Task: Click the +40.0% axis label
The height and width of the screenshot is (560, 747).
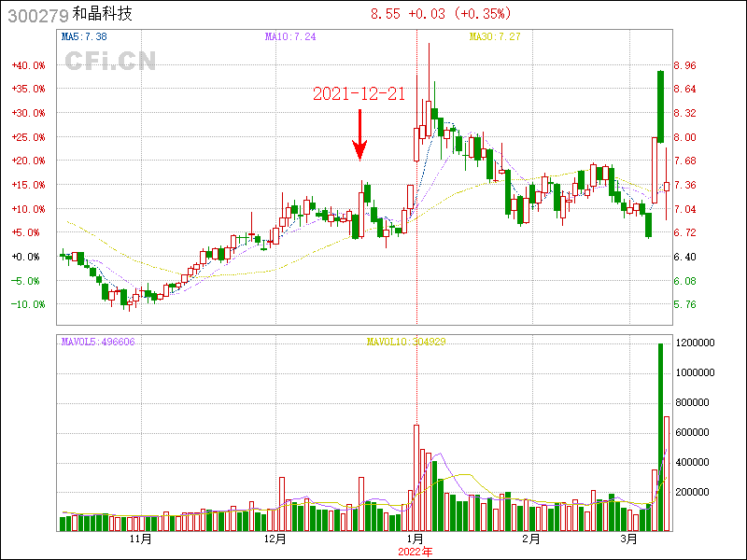Action: point(29,65)
